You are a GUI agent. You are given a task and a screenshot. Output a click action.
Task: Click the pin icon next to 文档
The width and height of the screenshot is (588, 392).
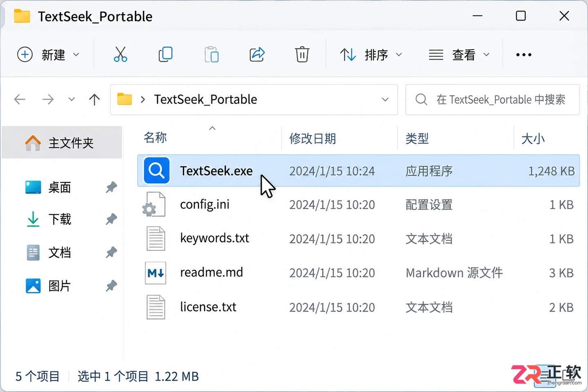coord(111,253)
